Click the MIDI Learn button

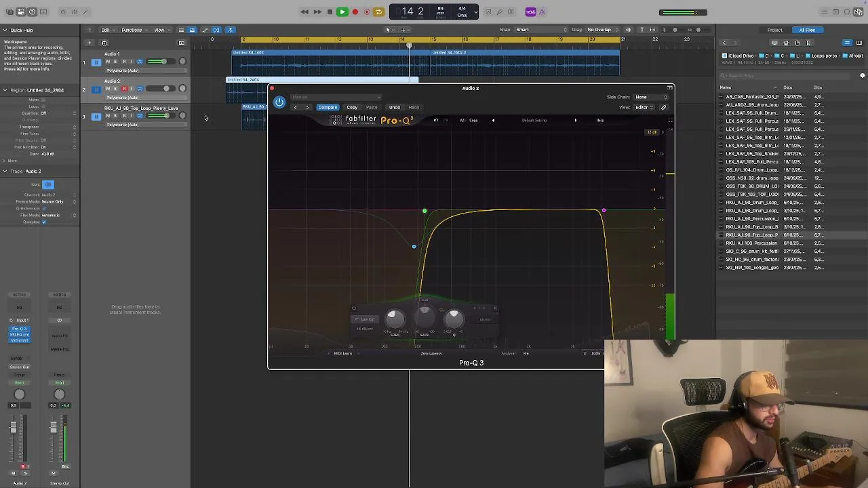(x=342, y=353)
